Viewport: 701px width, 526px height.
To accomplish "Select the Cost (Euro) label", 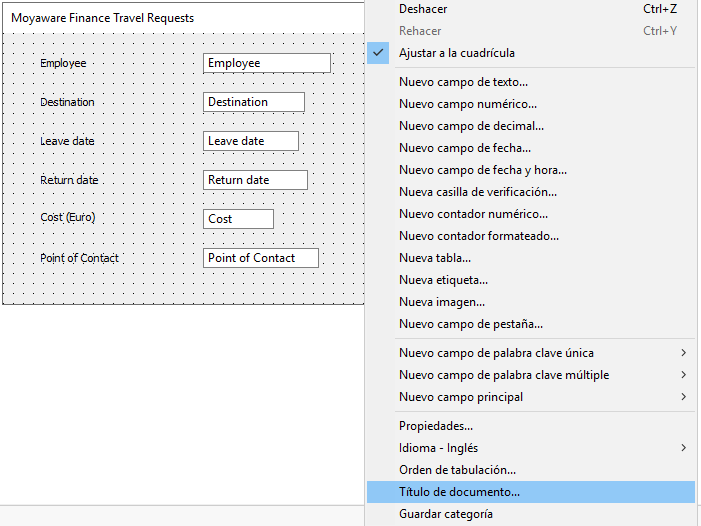I will tap(68, 217).
